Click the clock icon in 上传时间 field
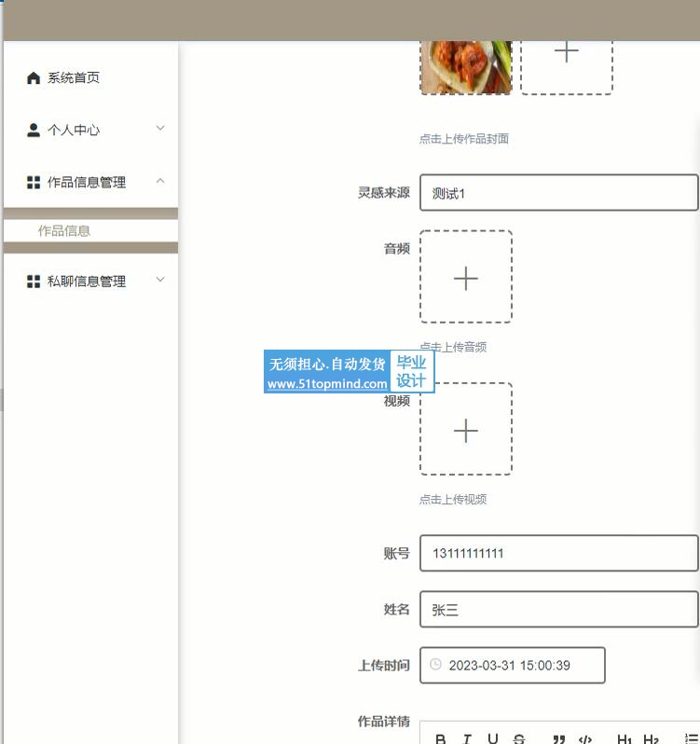 click(x=435, y=665)
